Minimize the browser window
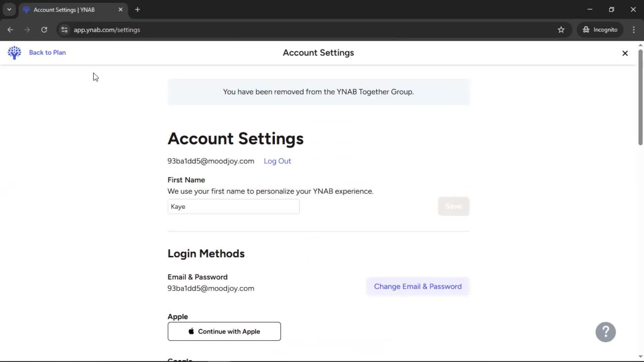 (590, 9)
